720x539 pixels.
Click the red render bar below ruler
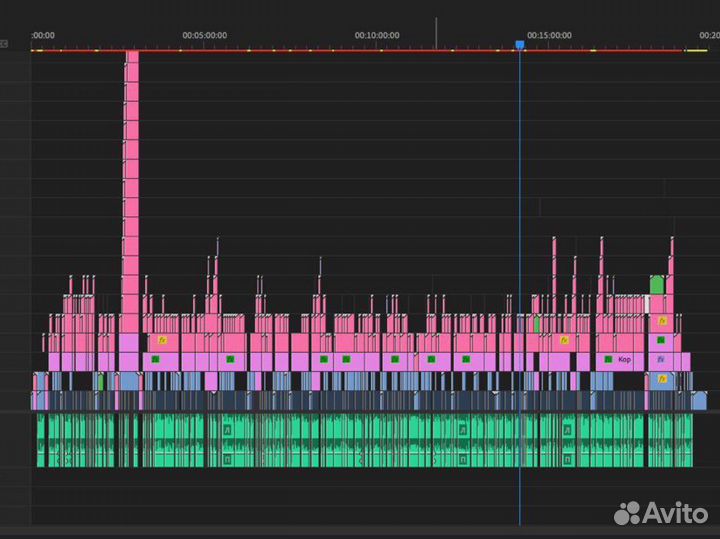(300, 50)
